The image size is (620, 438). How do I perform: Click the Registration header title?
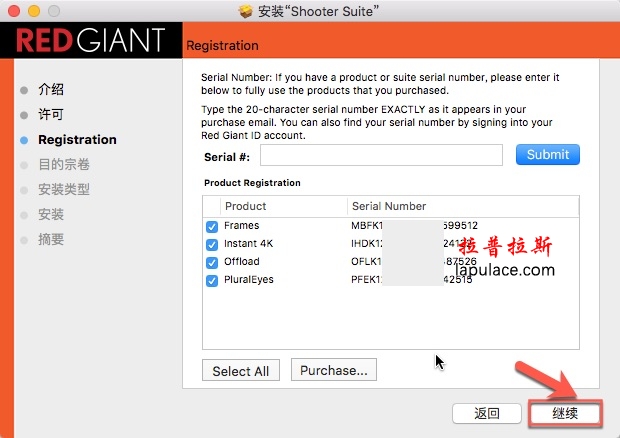pyautogui.click(x=222, y=45)
